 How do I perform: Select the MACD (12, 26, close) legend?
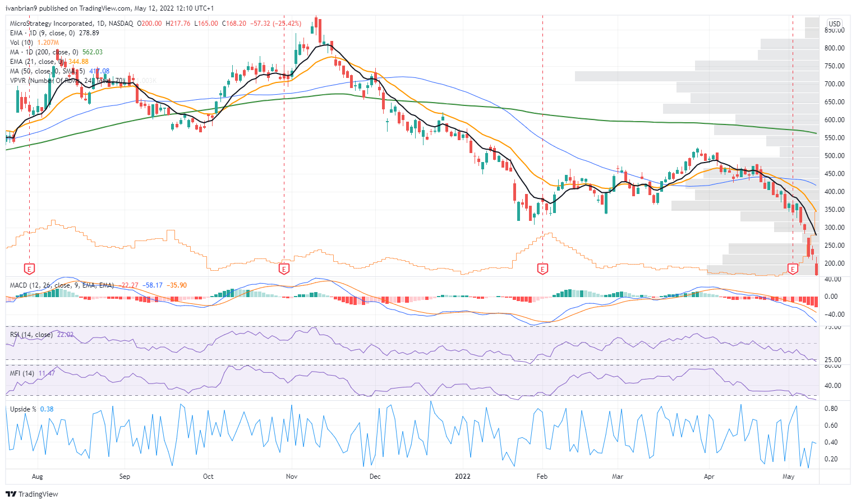(x=61, y=285)
